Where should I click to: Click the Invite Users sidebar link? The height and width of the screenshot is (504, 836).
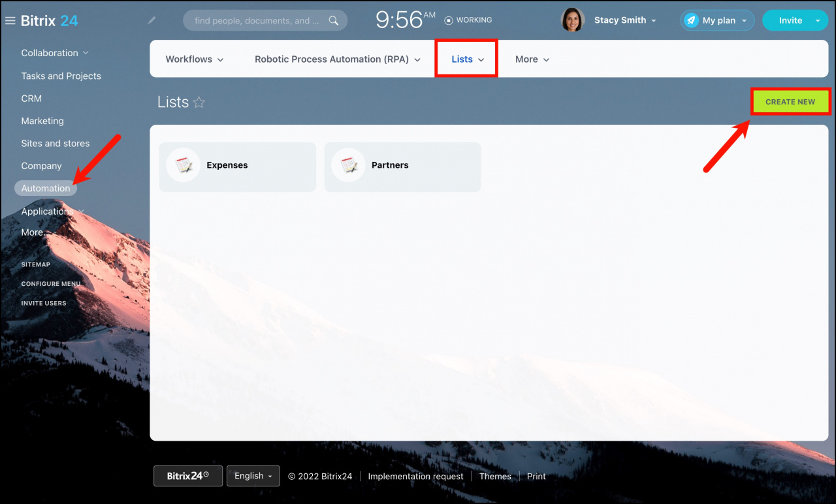point(44,303)
